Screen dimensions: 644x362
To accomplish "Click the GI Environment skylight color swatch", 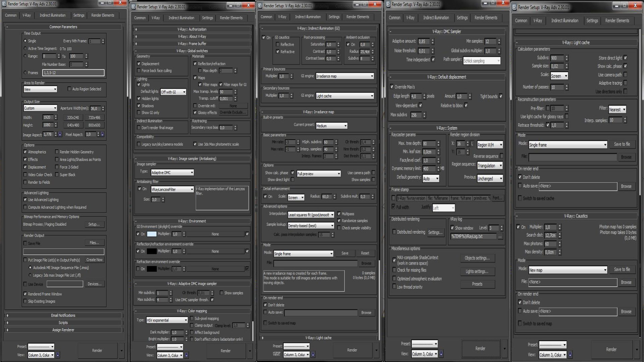I will click(152, 234).
